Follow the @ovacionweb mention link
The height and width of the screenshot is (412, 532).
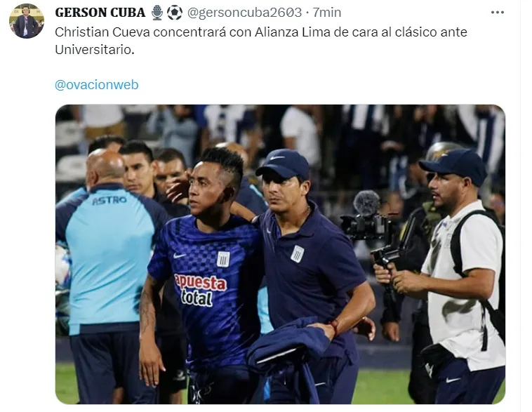click(97, 84)
